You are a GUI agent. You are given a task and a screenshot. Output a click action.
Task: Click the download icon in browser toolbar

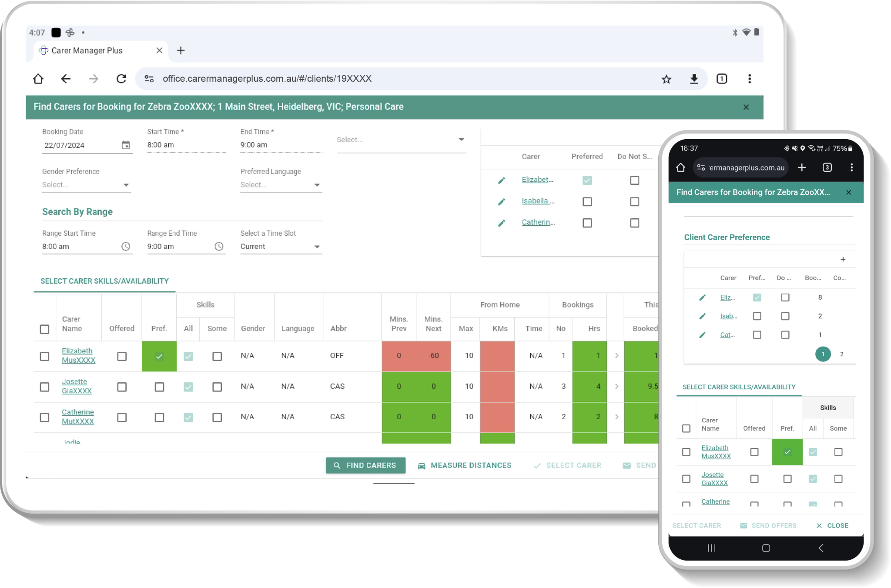tap(694, 79)
